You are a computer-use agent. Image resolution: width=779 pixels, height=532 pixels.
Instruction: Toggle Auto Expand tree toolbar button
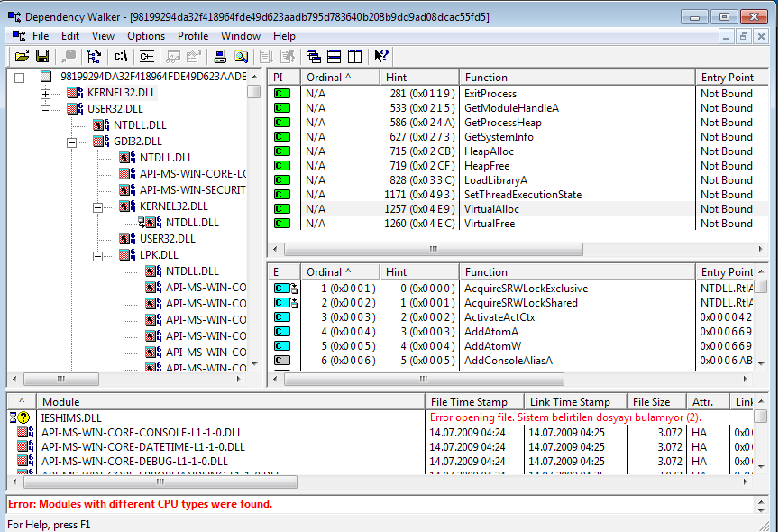coord(94,56)
